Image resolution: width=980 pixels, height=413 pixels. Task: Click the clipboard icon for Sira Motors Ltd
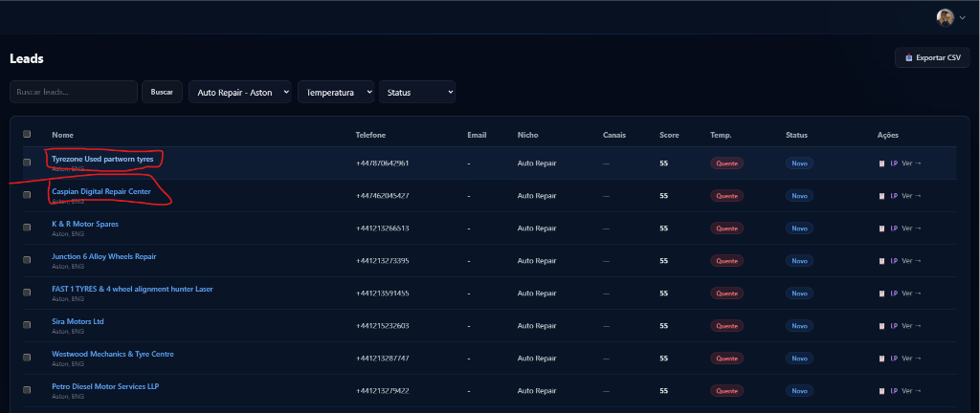pos(881,326)
